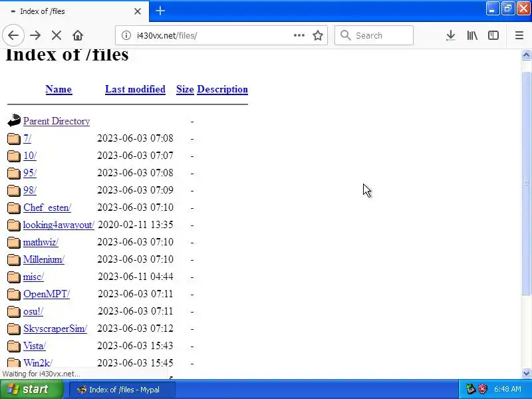Image resolution: width=532 pixels, height=399 pixels.
Task: Click the folder icon beside 7/
Action: [13, 138]
